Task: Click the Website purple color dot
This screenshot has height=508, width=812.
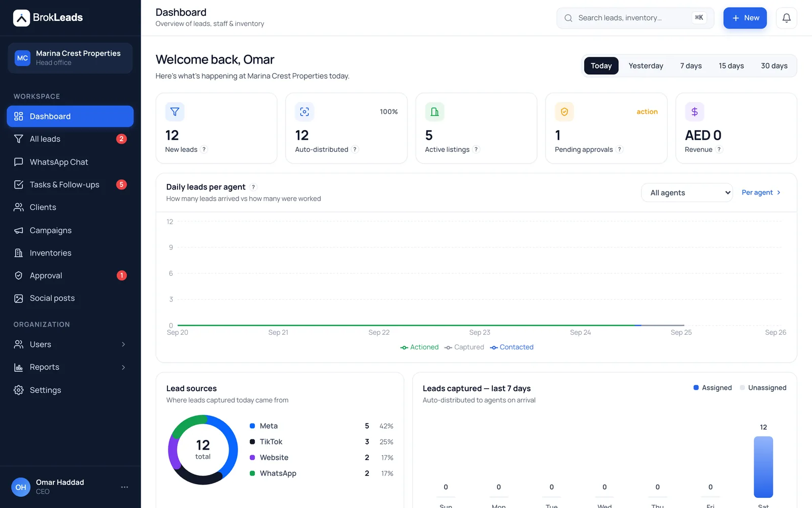Action: [252, 458]
